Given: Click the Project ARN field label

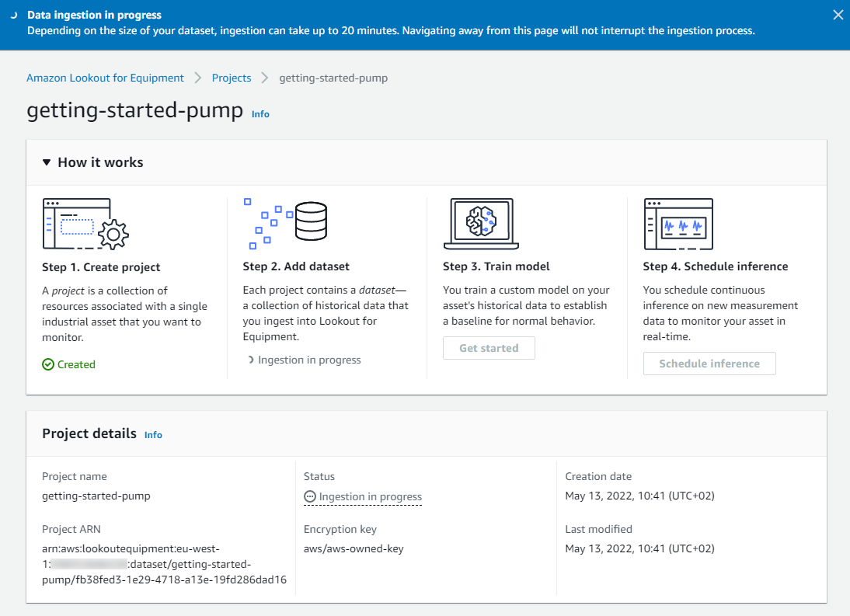Looking at the screenshot, I should (x=71, y=529).
